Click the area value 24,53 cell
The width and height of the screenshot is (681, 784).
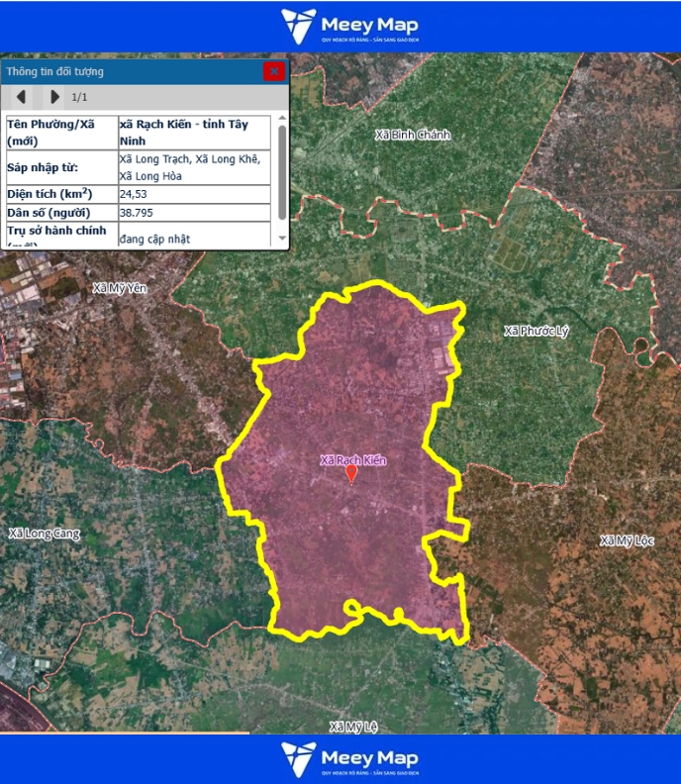click(193, 194)
